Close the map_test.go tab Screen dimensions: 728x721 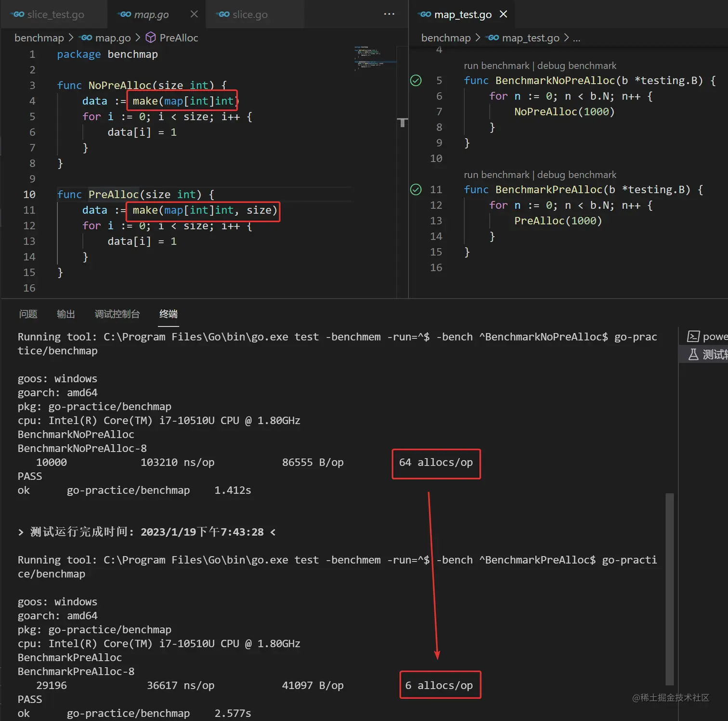pos(504,14)
